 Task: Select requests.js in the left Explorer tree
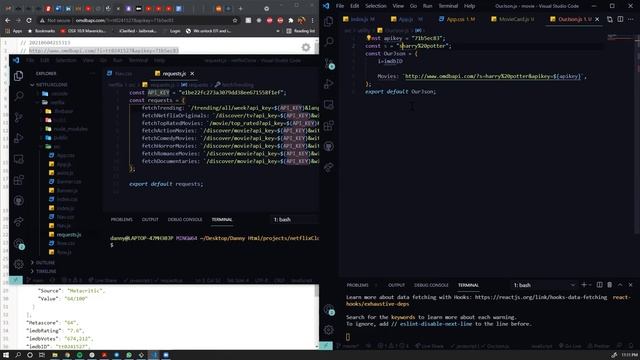(68, 235)
